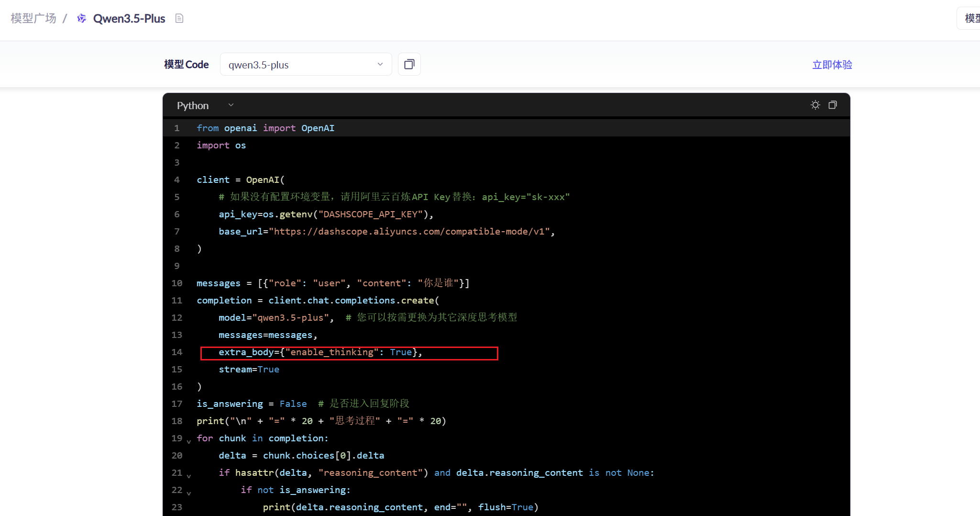980x516 pixels.
Task: Click the Qwen logo icon in breadcrumb
Action: [82, 18]
